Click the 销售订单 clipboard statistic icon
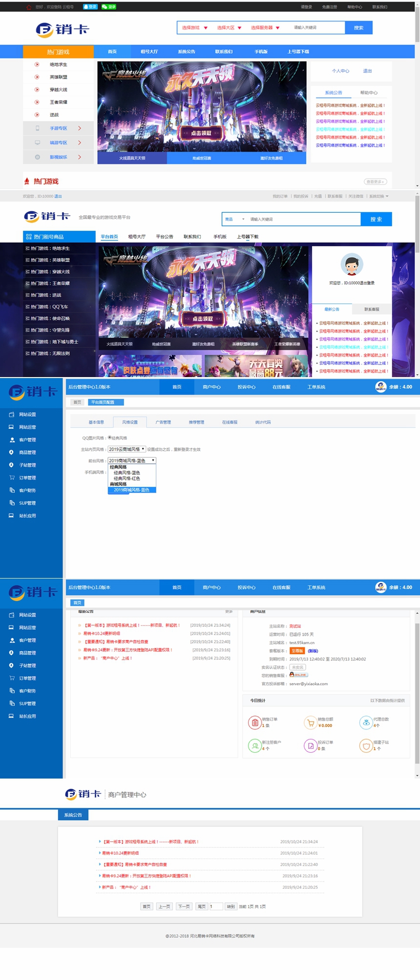 (x=254, y=722)
